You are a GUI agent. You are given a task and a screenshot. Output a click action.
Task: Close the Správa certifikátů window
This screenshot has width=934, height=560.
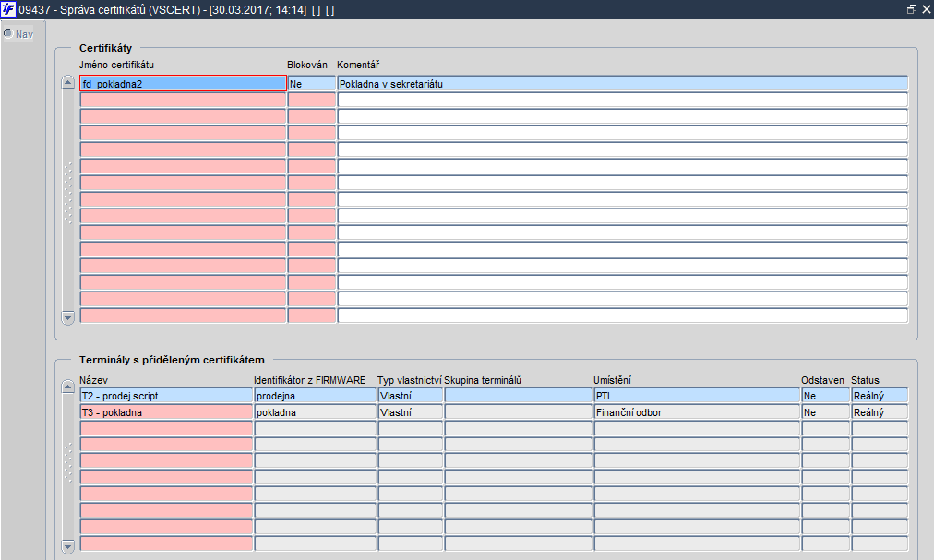tap(927, 9)
